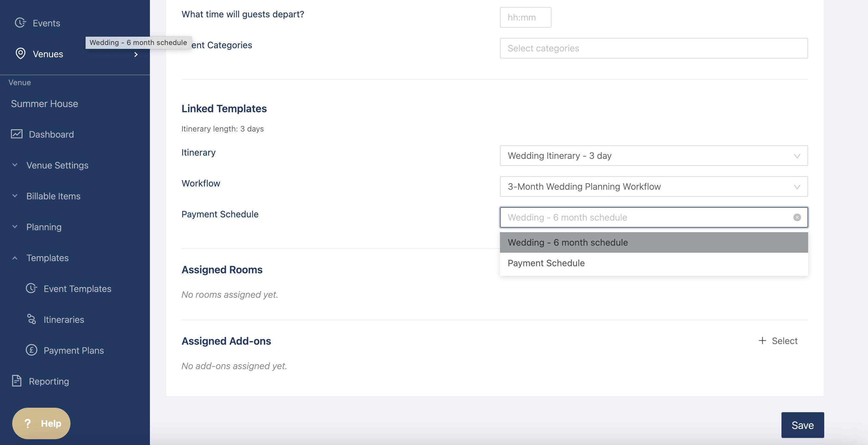Click the guest departure time field
This screenshot has height=445, width=868.
pos(525,17)
